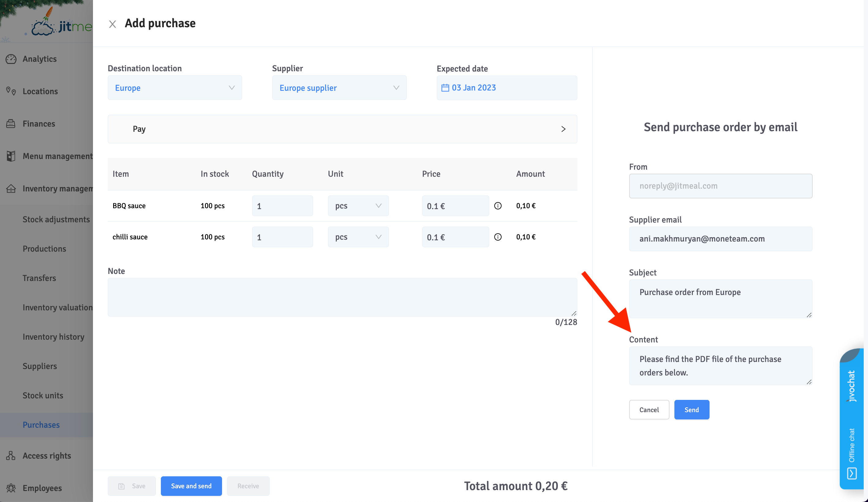
Task: Open the Europe supplier dropdown
Action: pos(339,88)
